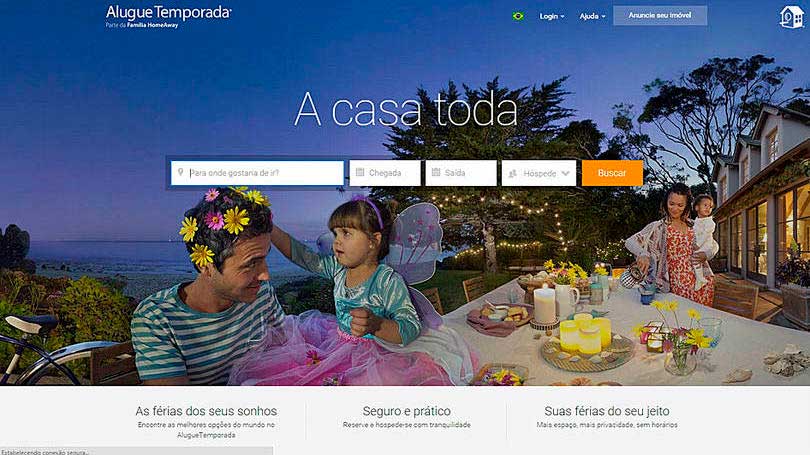Open the Ajuda dropdown menu
Viewport: 810px width, 455px height.
pyautogui.click(x=592, y=17)
